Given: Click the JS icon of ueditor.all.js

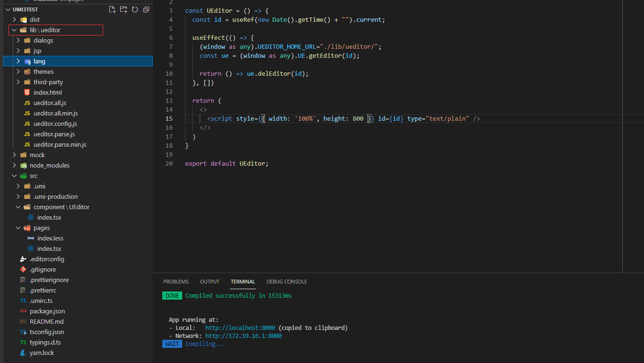Looking at the screenshot, I should pos(27,103).
